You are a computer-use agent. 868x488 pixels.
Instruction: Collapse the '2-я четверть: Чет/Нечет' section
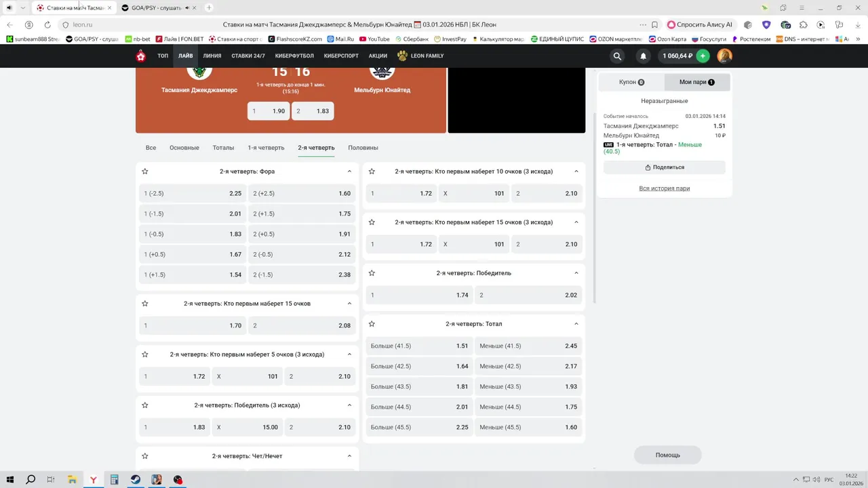[349, 456]
